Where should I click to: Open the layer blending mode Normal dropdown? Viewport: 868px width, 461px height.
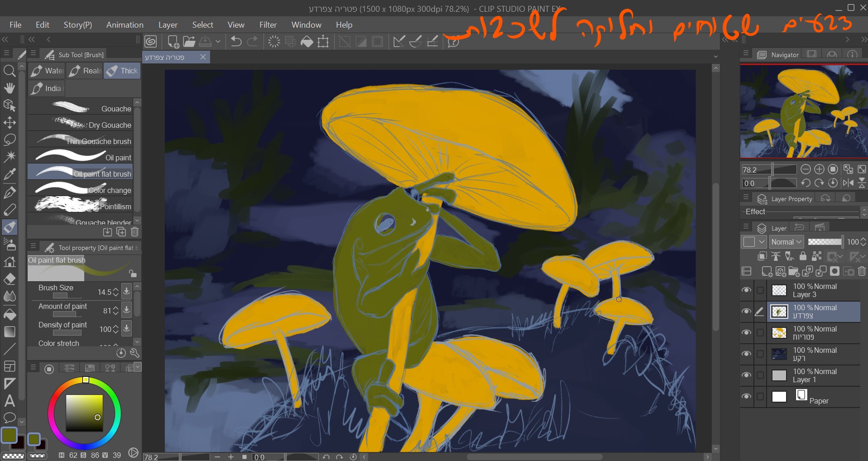(786, 242)
